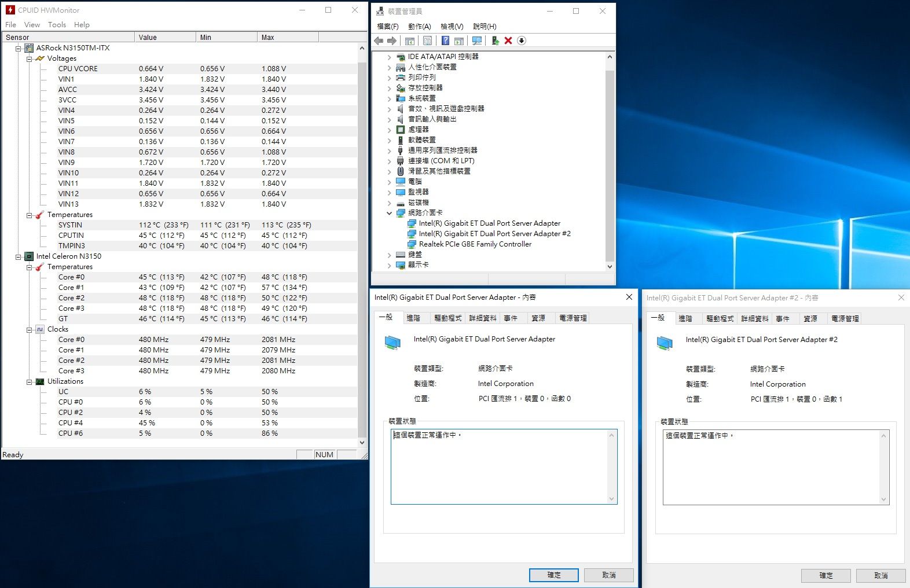Click the back arrow in Device Manager toolbar
The image size is (910, 588).
click(379, 41)
